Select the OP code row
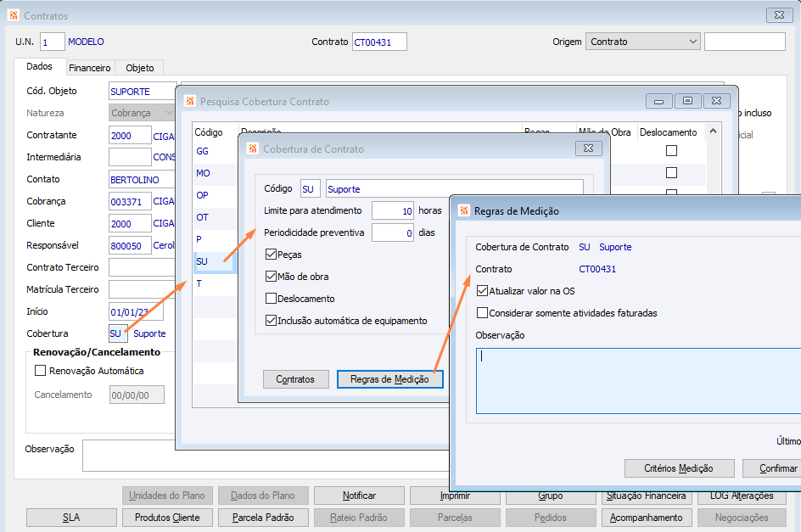The image size is (801, 532). point(215,195)
